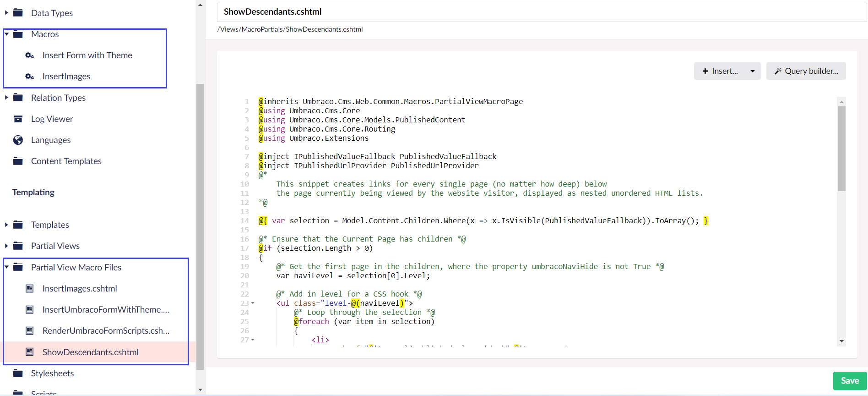This screenshot has height=396, width=868.
Task: Click the gear icon beside InsertImages macro
Action: [29, 77]
